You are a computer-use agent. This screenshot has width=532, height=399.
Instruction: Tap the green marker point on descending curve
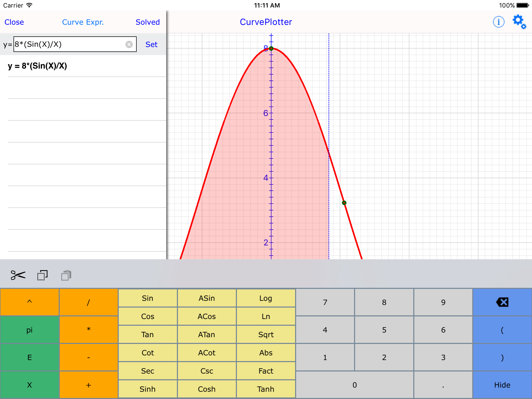(344, 203)
